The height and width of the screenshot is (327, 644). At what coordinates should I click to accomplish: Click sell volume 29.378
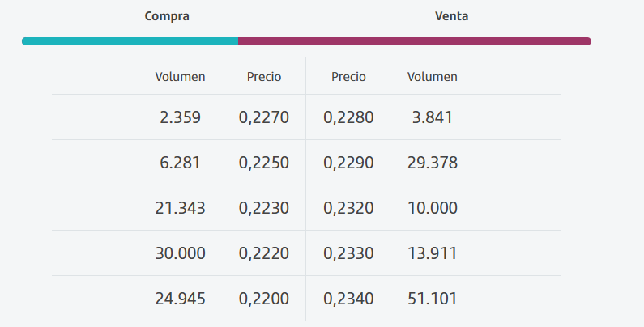(x=433, y=163)
